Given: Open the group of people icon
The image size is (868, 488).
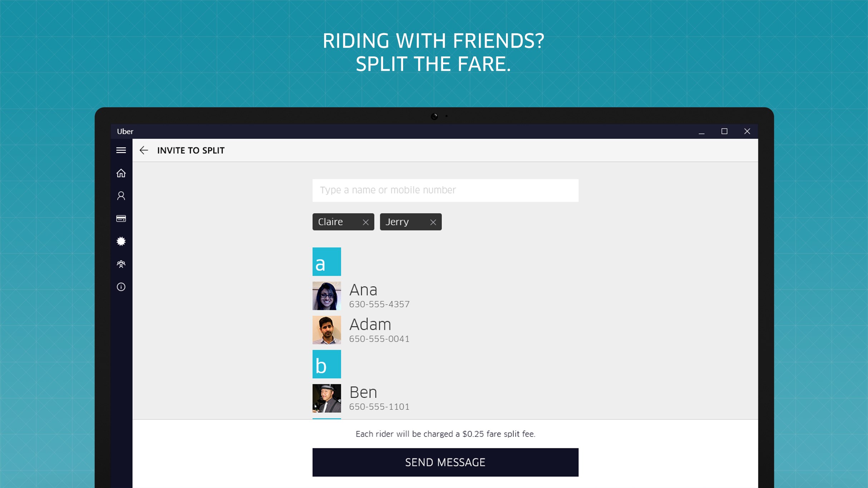Looking at the screenshot, I should [x=121, y=264].
